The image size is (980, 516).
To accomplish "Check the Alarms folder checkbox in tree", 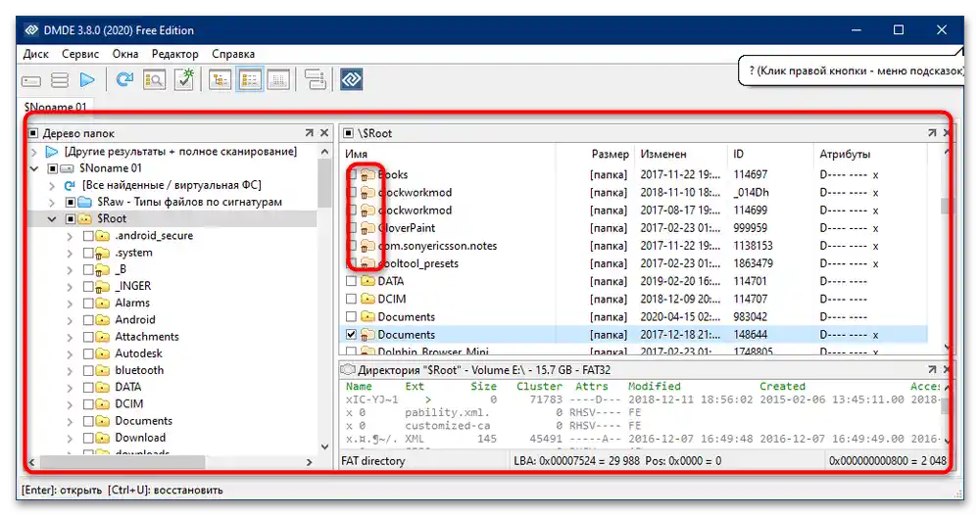I will 88,303.
